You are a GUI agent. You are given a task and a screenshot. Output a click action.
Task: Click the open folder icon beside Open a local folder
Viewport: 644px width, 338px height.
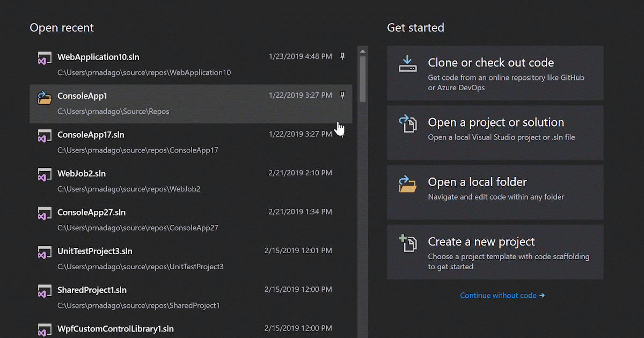tap(408, 183)
